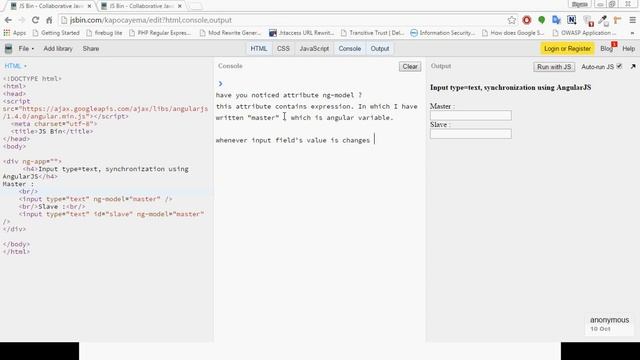
Task: Click the "</html>" closing tag line
Action: (16, 252)
